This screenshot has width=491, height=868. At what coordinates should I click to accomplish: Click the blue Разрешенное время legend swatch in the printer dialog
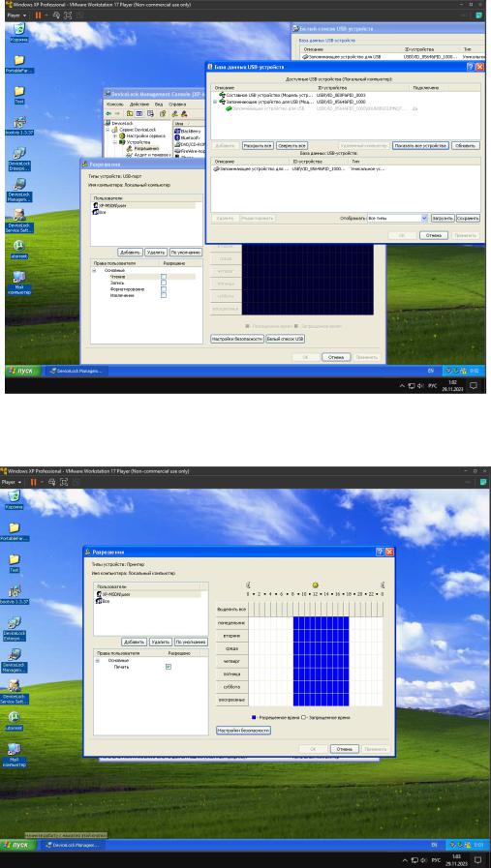point(254,717)
